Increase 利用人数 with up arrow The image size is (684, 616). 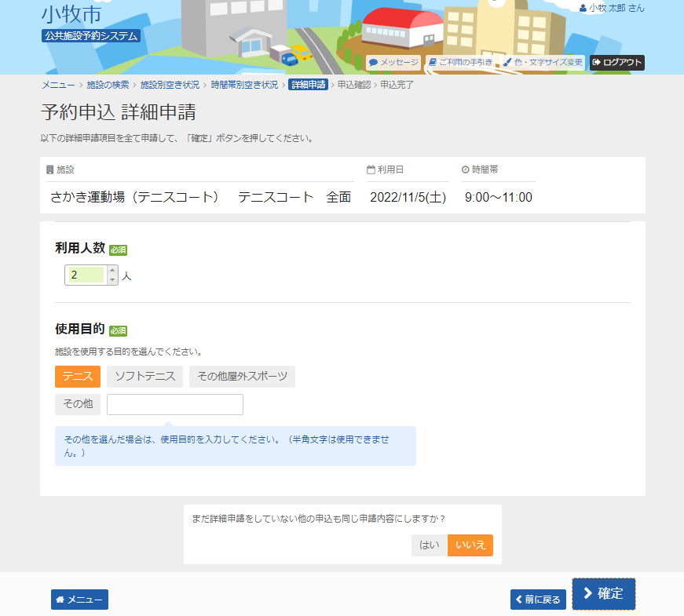[112, 271]
